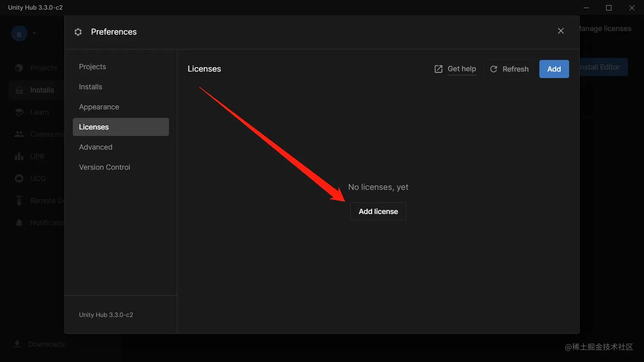Click the Downloads icon at bottom
Image resolution: width=644 pixels, height=362 pixels.
tap(17, 344)
